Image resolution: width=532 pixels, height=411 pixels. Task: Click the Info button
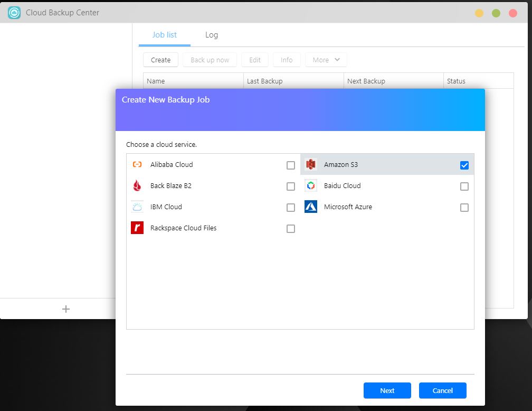287,60
